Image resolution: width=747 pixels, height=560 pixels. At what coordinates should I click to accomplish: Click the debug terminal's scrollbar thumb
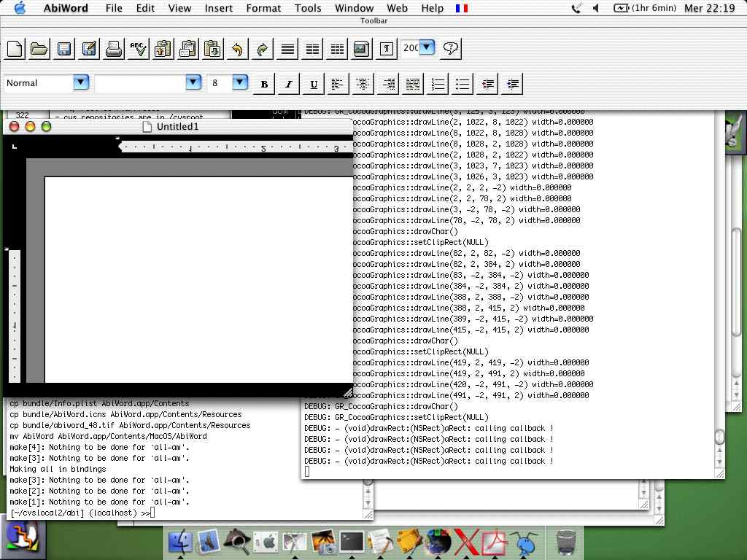tap(720, 436)
